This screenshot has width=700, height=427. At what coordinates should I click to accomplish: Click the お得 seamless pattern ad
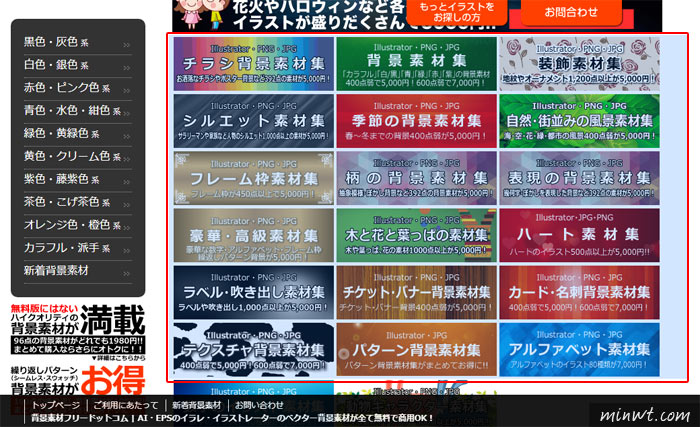point(78,381)
